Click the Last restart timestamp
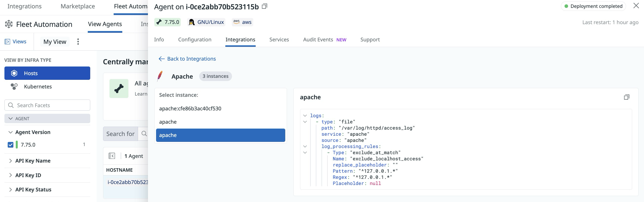This screenshot has width=644, height=202. [x=610, y=22]
